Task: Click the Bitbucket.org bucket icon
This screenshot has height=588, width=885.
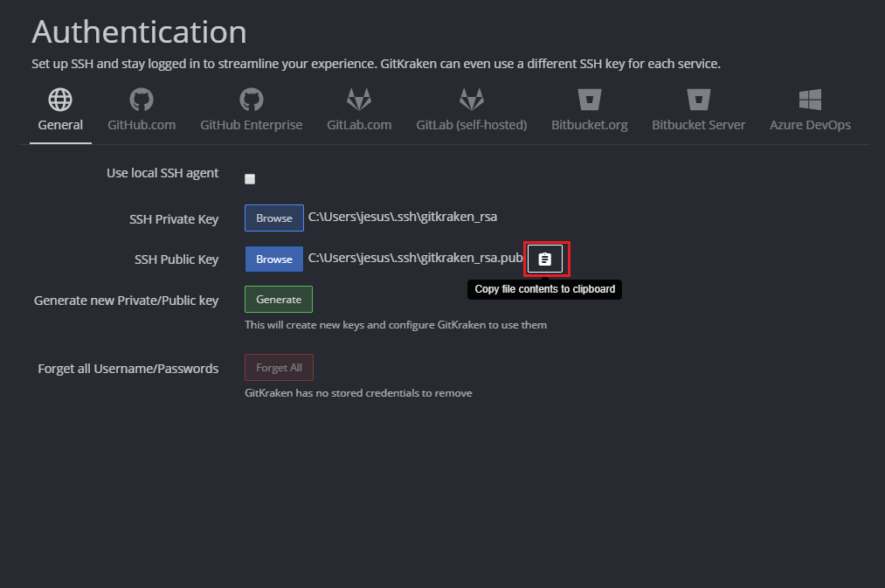Action: [x=590, y=100]
